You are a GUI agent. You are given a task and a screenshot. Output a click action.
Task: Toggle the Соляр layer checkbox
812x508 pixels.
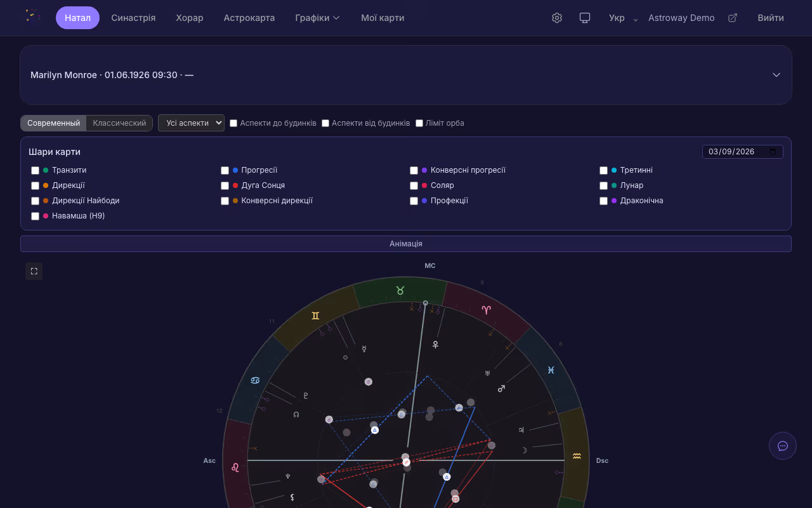pos(414,185)
